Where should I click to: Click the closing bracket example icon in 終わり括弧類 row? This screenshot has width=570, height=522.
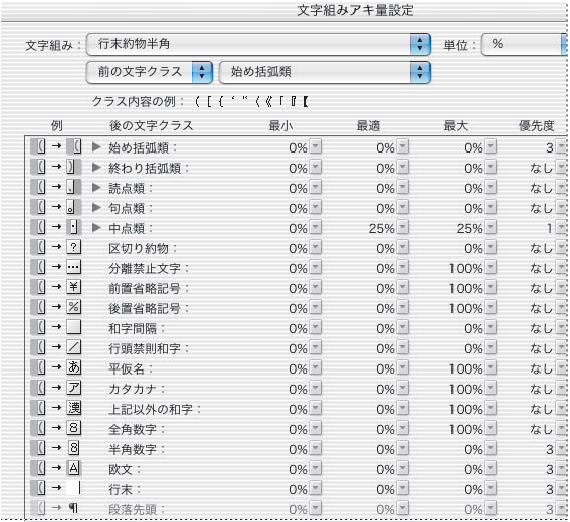coord(73,167)
